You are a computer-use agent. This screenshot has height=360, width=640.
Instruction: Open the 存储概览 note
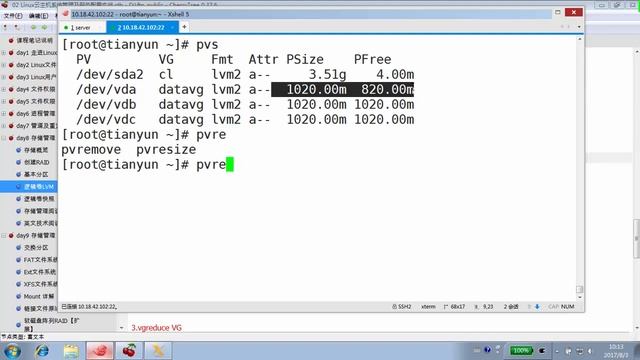36,150
